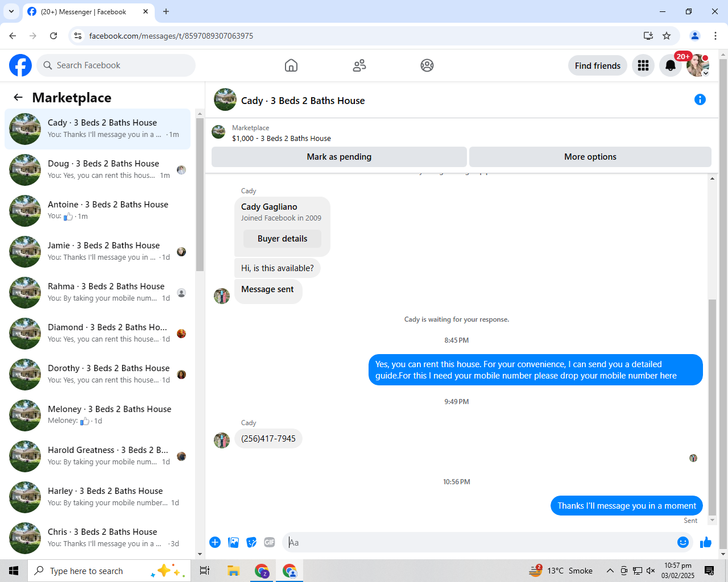Go to the Home feed icon

(x=291, y=65)
